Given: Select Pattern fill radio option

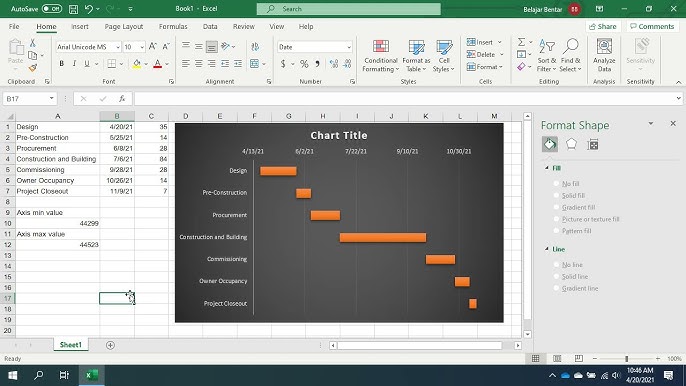Looking at the screenshot, I should click(556, 231).
